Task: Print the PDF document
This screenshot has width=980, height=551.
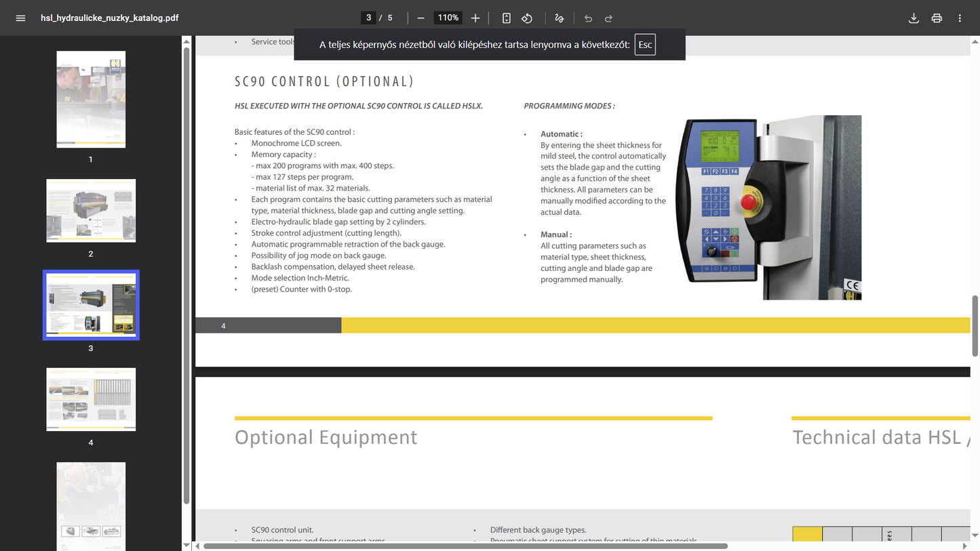Action: (x=937, y=18)
